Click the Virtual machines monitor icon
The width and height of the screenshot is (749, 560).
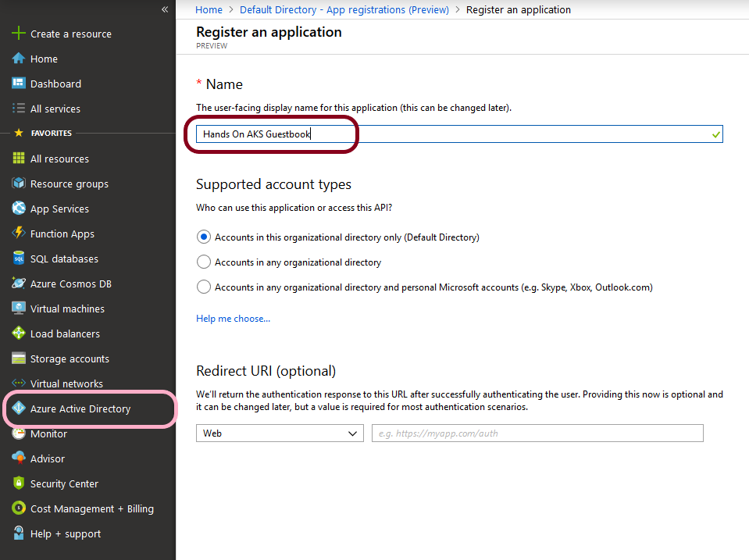(18, 308)
